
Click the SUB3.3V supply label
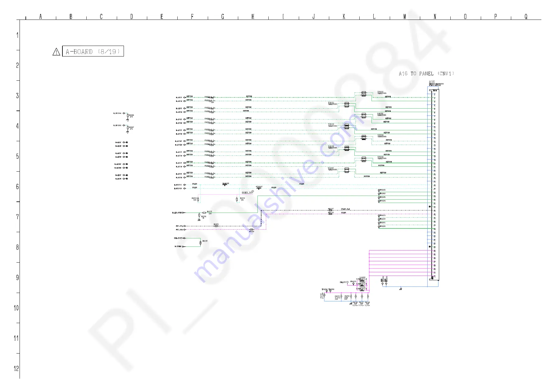coord(247,193)
